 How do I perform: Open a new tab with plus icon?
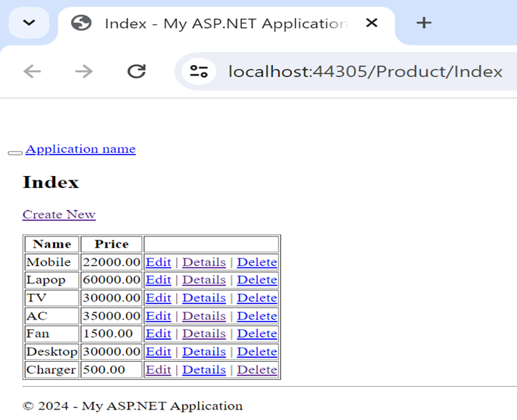coord(424,23)
